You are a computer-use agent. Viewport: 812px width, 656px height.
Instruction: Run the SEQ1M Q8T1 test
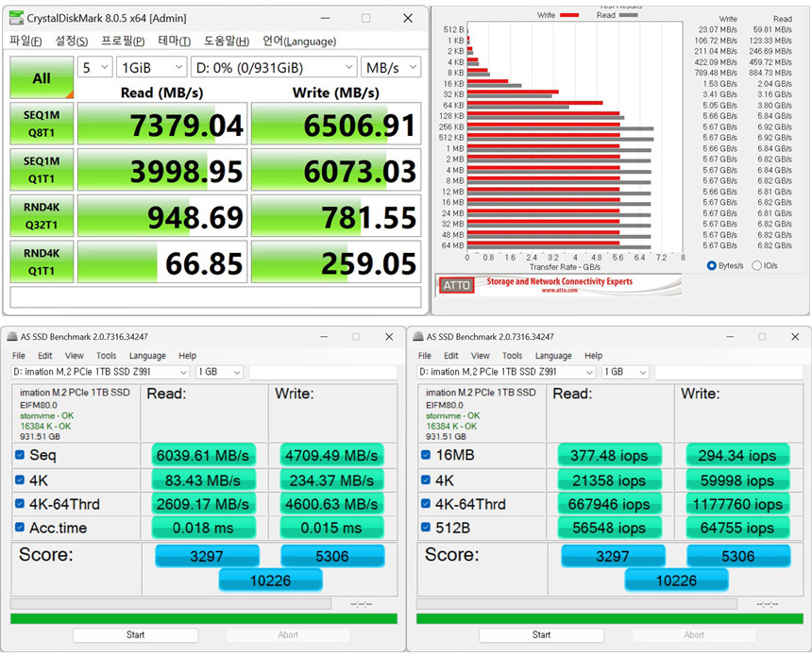coord(42,124)
